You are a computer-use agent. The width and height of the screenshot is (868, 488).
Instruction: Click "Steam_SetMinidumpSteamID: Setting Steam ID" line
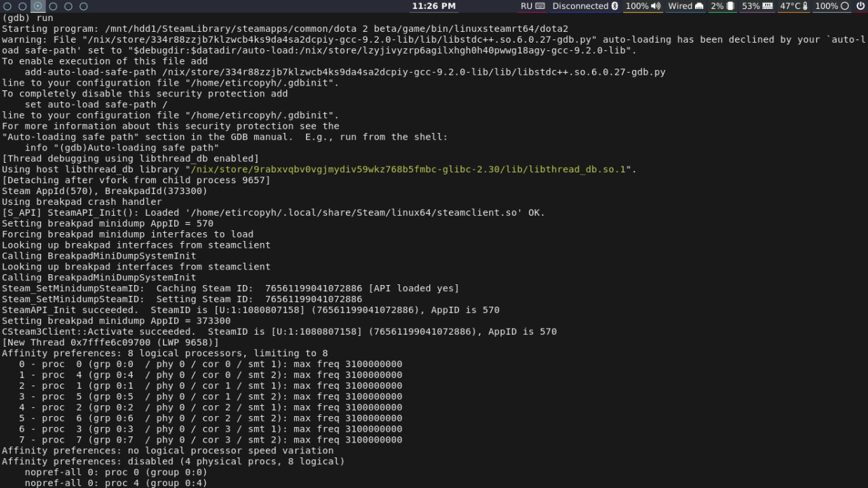pyautogui.click(x=182, y=299)
